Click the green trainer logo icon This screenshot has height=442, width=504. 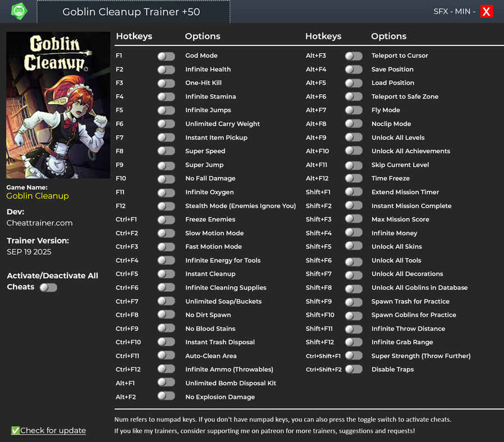pyautogui.click(x=19, y=11)
